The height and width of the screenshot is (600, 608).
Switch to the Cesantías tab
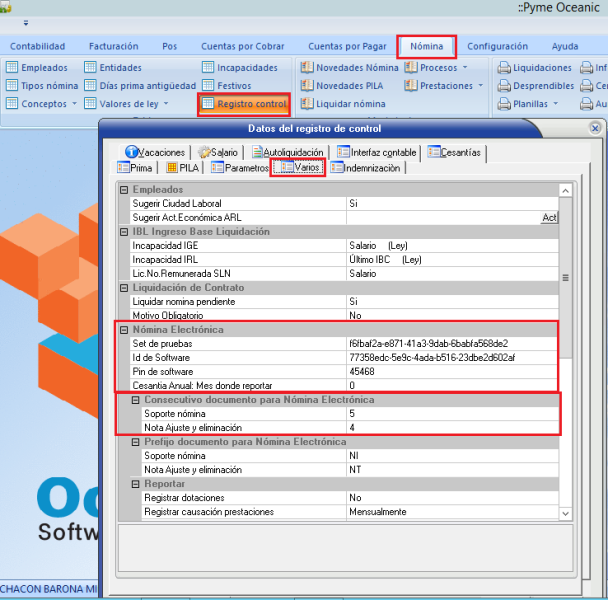click(x=460, y=152)
